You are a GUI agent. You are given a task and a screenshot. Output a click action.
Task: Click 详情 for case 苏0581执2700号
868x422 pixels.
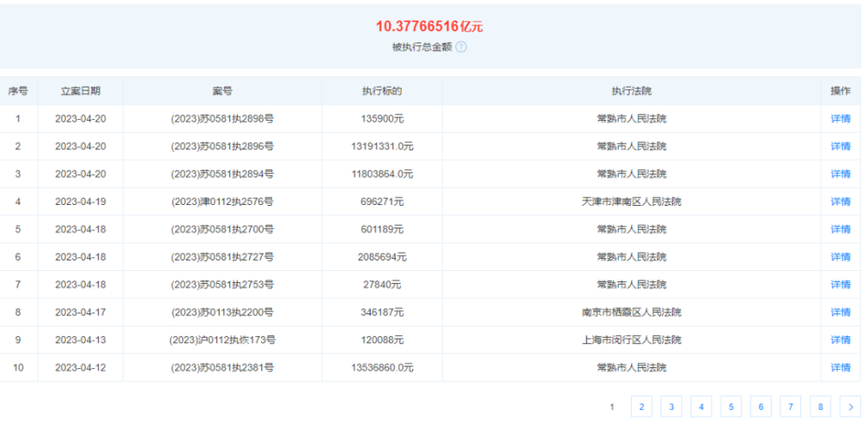[840, 229]
